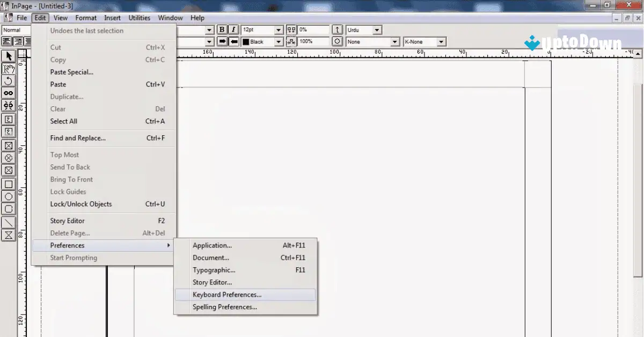Image resolution: width=644 pixels, height=337 pixels.
Task: Toggle italic formatting
Action: click(233, 30)
